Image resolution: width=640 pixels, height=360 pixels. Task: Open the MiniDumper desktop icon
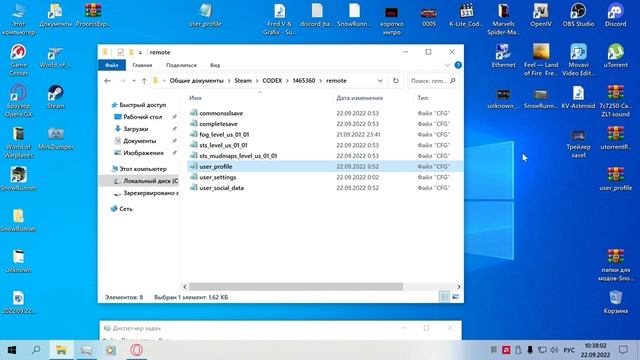tap(56, 138)
